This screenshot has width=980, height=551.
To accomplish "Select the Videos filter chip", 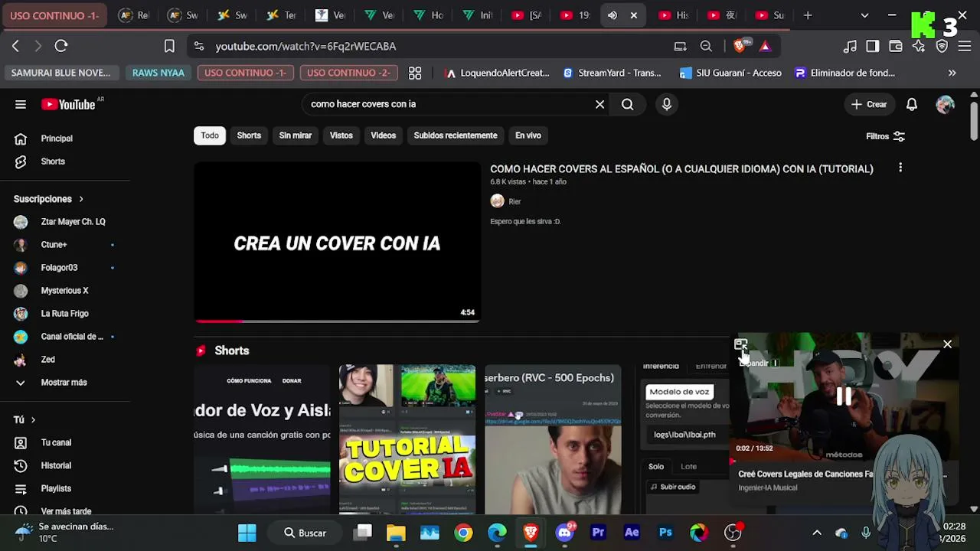I will coord(384,135).
